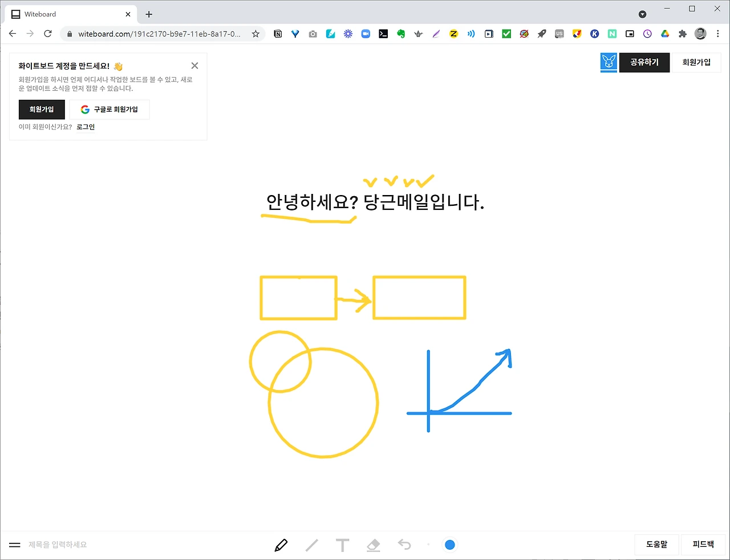The width and height of the screenshot is (730, 560).
Task: Open the picture-in-picture extension
Action: point(630,34)
